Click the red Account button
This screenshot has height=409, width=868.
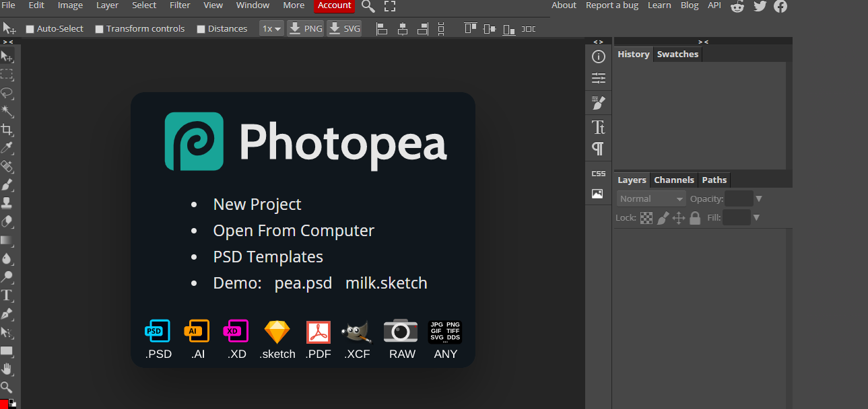(x=335, y=5)
